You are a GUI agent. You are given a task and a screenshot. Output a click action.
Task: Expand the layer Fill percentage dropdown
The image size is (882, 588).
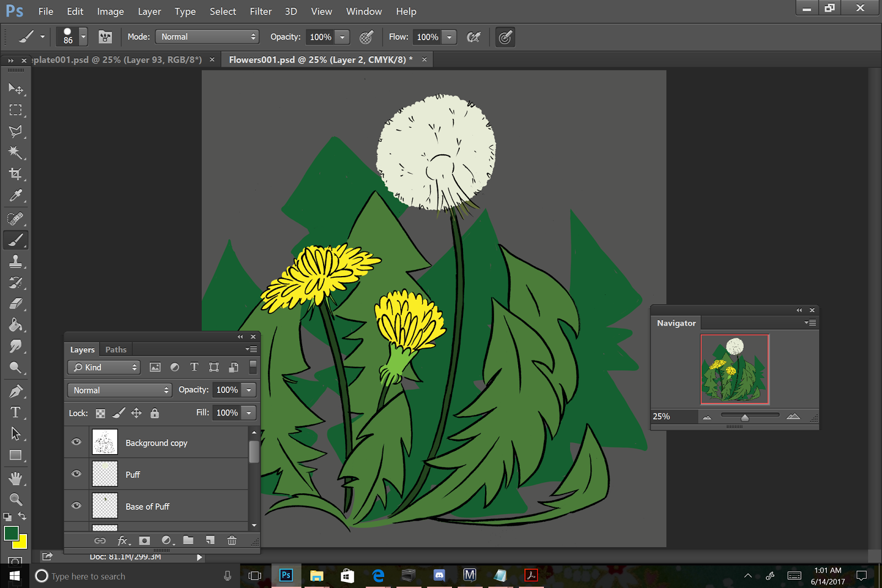pos(249,413)
